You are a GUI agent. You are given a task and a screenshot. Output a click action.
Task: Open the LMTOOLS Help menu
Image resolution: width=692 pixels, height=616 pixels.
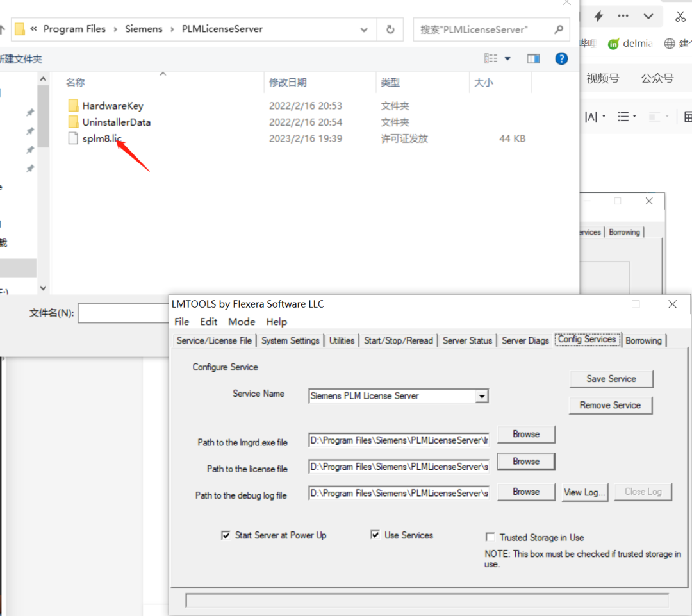click(276, 322)
